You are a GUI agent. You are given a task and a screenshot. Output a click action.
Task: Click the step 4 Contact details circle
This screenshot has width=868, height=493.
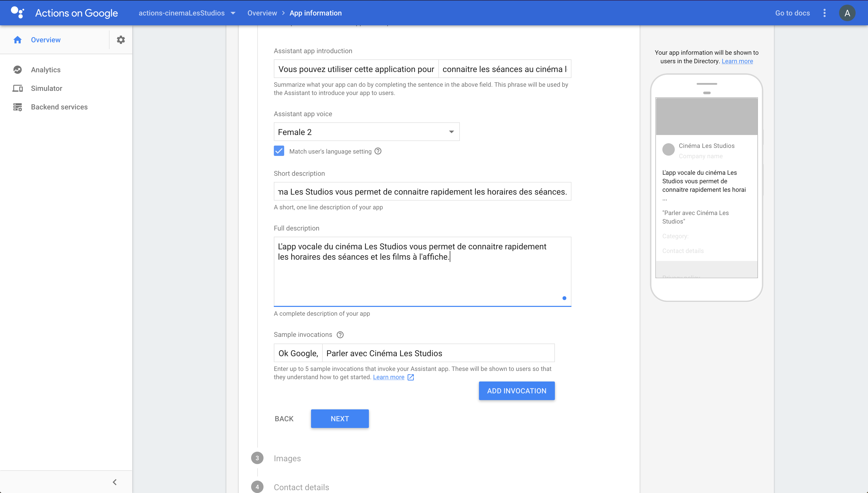pos(257,487)
